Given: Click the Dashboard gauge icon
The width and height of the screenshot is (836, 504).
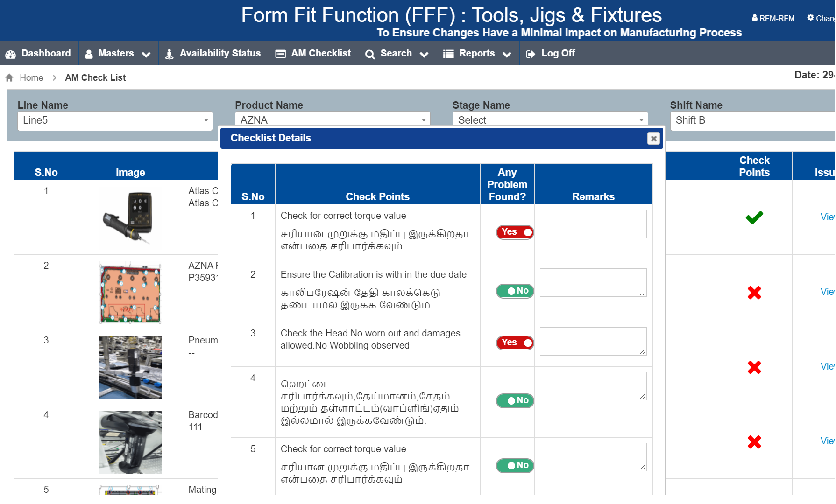Looking at the screenshot, I should pos(11,54).
